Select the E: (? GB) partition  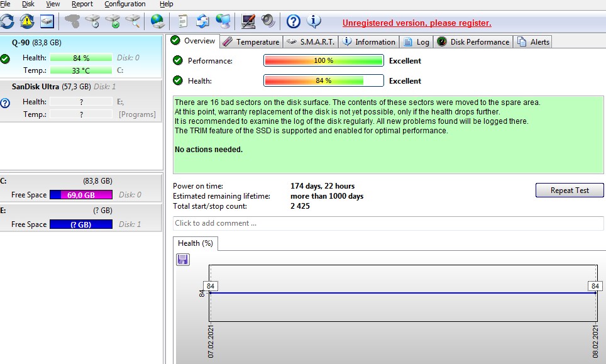tap(80, 218)
